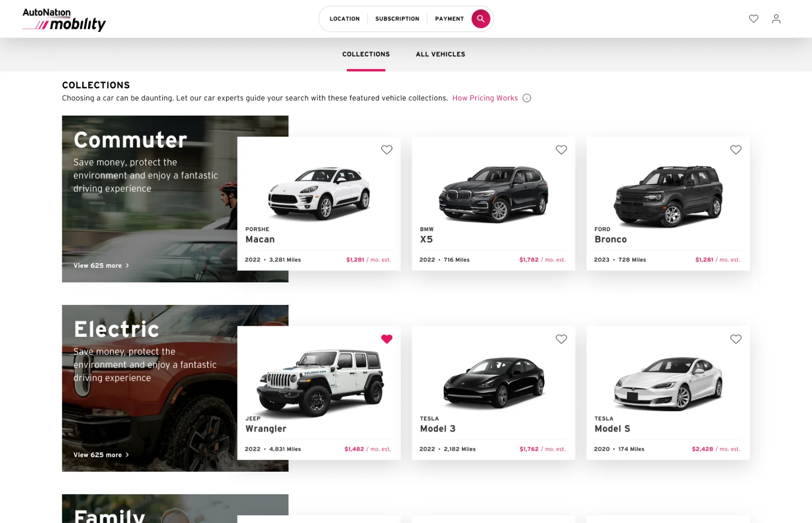The image size is (812, 523).
Task: Click the 2022 • 716 Miles text
Action: pos(444,260)
